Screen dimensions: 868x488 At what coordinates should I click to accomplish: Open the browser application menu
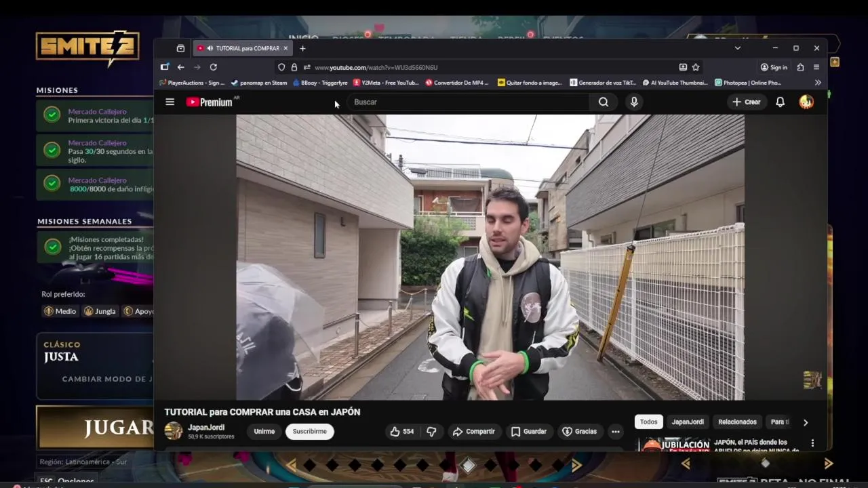pos(816,67)
